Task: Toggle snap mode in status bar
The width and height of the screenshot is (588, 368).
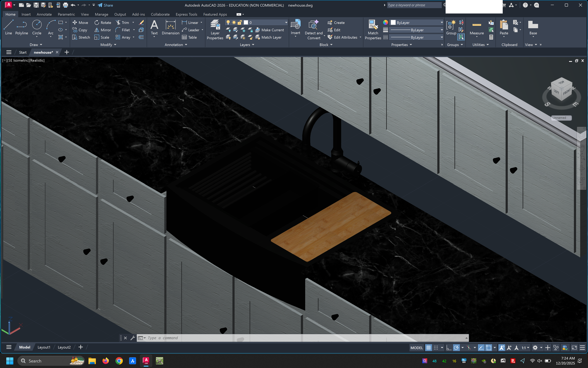Action: click(x=436, y=348)
